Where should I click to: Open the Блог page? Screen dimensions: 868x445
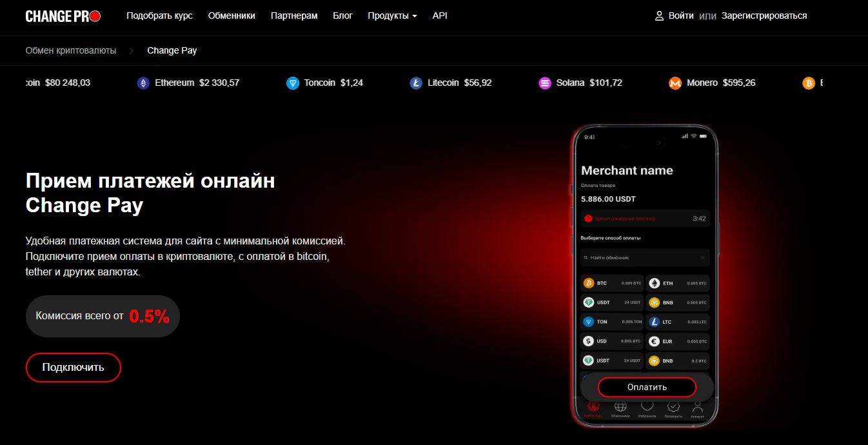[x=342, y=15]
